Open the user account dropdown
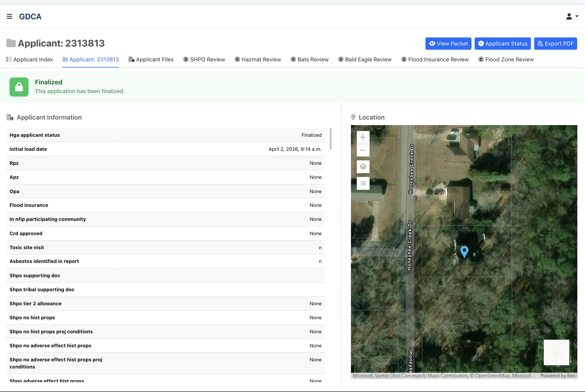585x392 pixels. [x=572, y=16]
